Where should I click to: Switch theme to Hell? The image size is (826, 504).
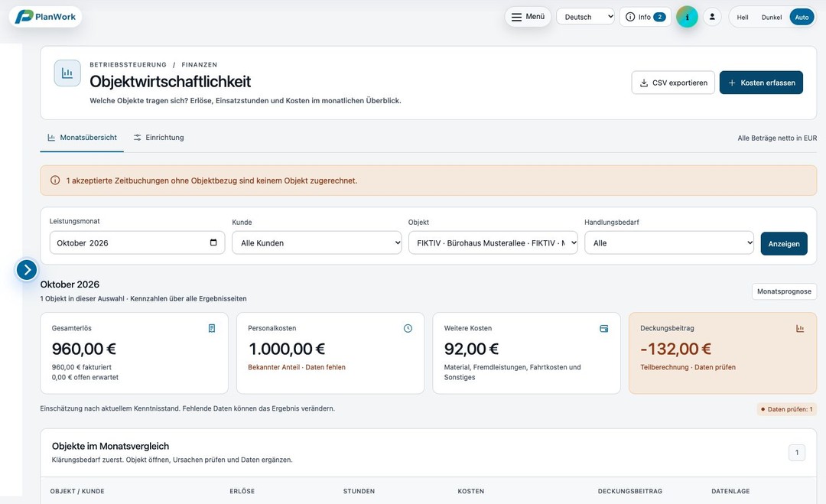coord(743,18)
